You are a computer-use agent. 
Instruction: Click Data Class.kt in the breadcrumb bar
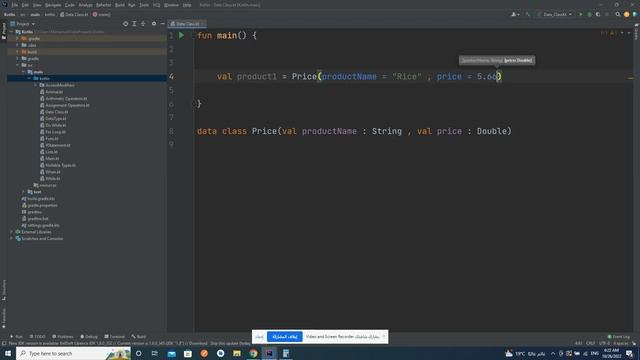tap(74, 14)
